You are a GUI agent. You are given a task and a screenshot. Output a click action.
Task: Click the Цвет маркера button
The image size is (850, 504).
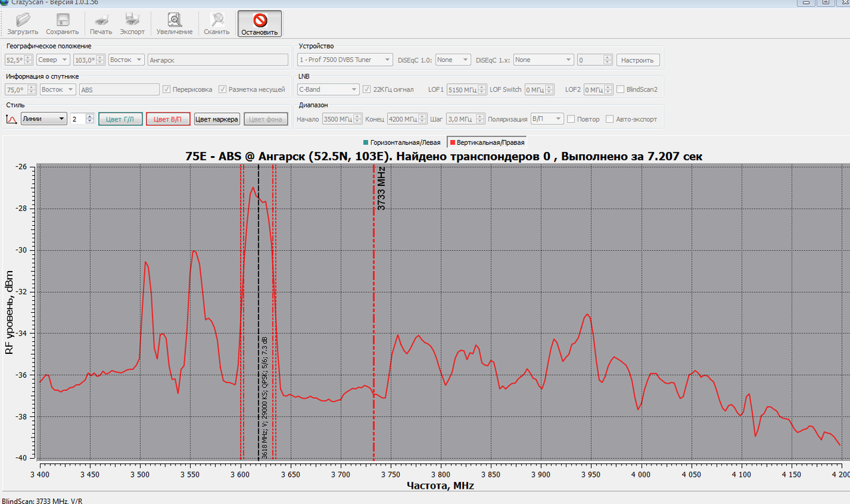pyautogui.click(x=216, y=119)
